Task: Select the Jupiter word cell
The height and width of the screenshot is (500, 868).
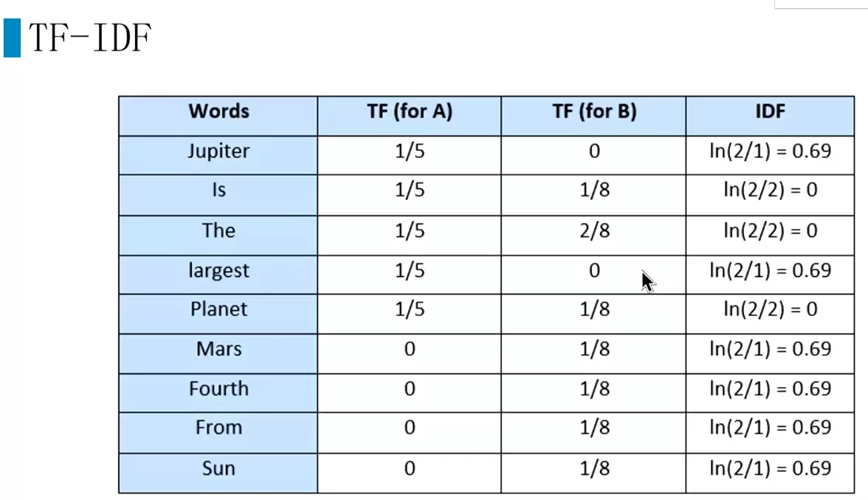Action: (x=218, y=156)
